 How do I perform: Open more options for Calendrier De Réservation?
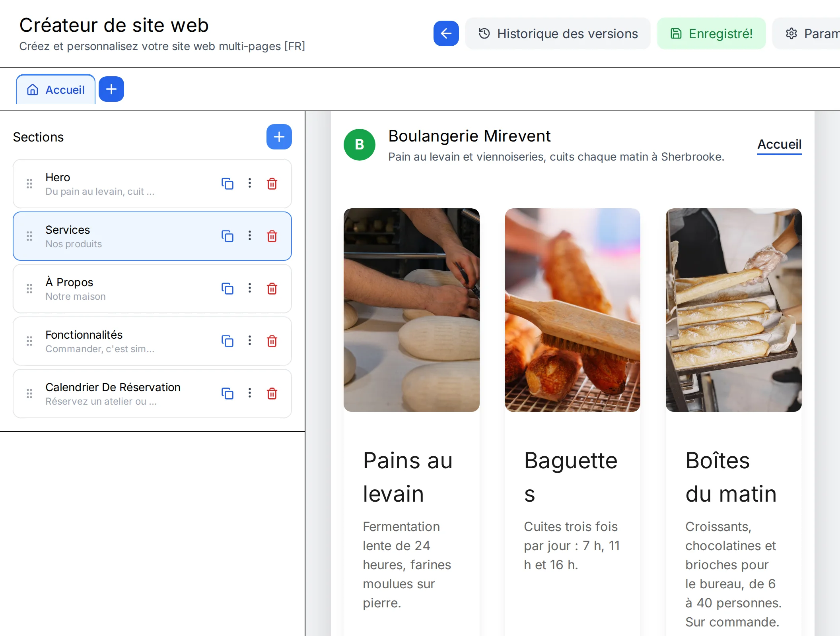pyautogui.click(x=250, y=393)
